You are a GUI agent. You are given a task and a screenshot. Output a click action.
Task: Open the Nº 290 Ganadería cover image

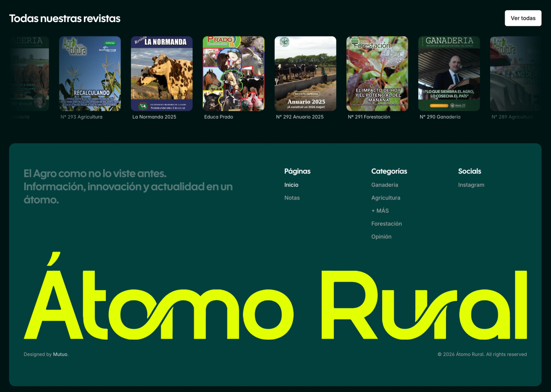(449, 74)
